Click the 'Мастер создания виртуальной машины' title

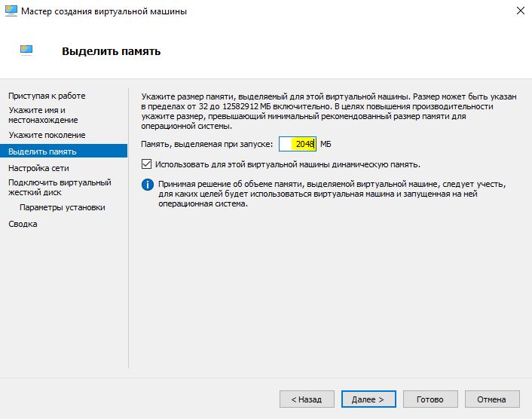coord(104,11)
